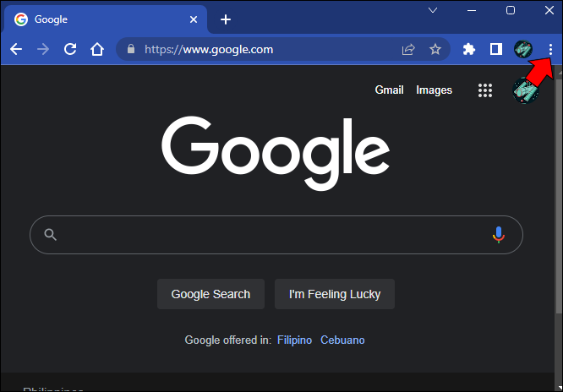Search by voice with microphone icon
Image resolution: width=563 pixels, height=392 pixels.
499,235
